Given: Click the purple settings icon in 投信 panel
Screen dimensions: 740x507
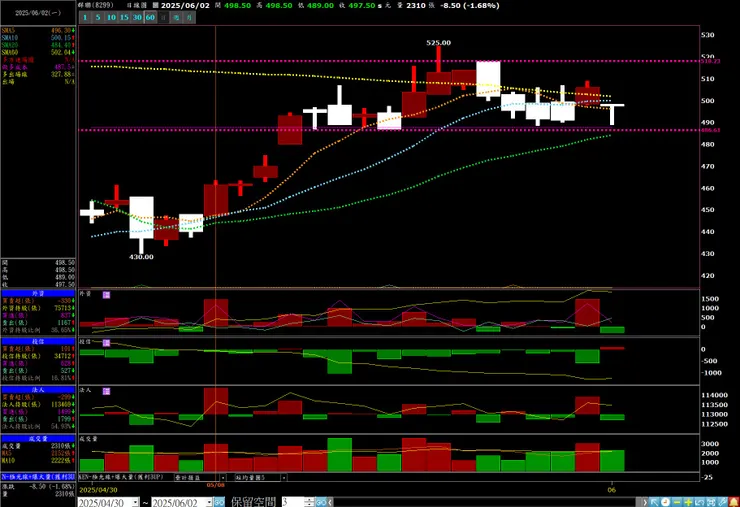Looking at the screenshot, I should 106,342.
